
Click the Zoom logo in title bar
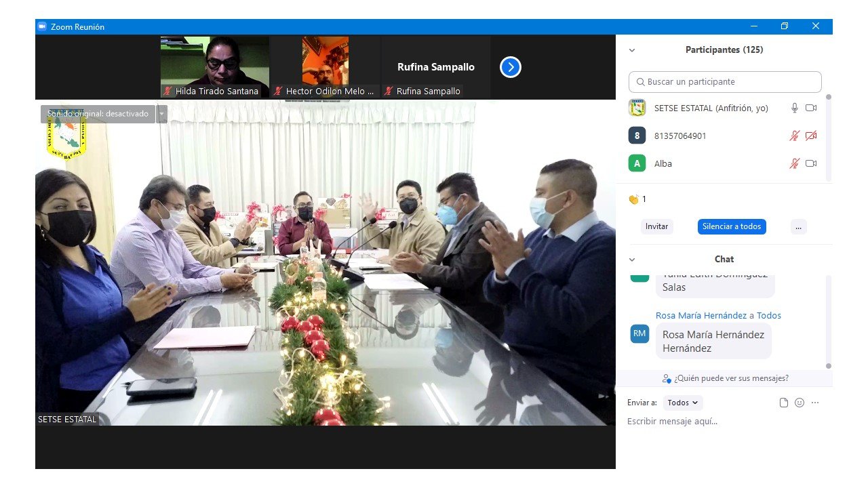(42, 26)
